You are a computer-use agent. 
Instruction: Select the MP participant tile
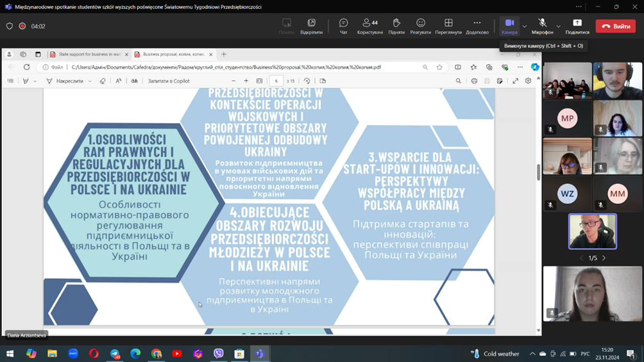pos(567,119)
